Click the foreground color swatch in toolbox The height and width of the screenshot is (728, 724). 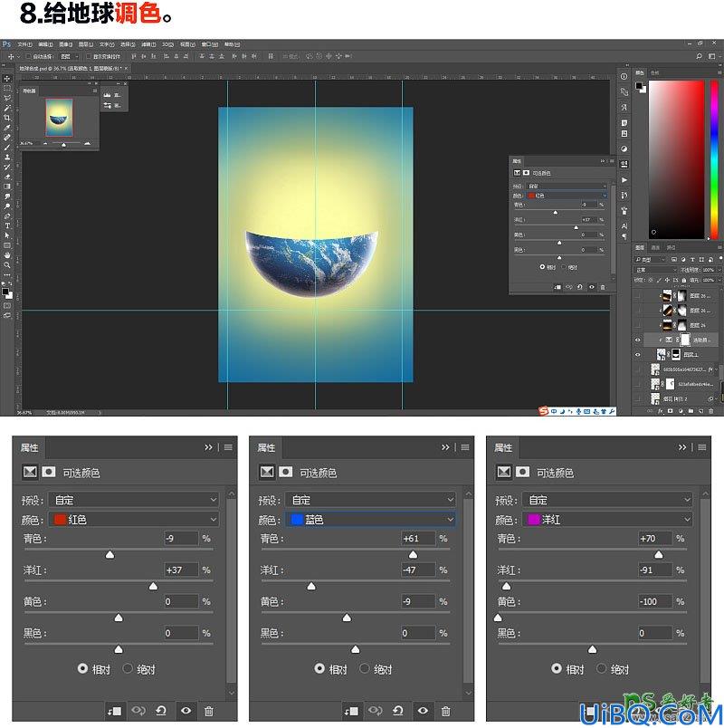5,292
